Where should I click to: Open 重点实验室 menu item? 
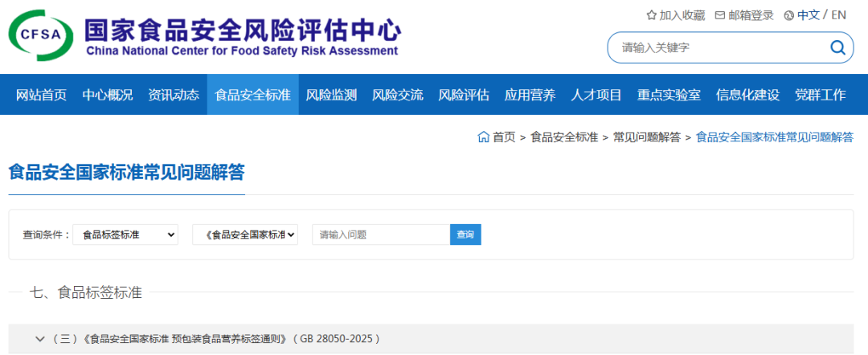[x=669, y=95]
